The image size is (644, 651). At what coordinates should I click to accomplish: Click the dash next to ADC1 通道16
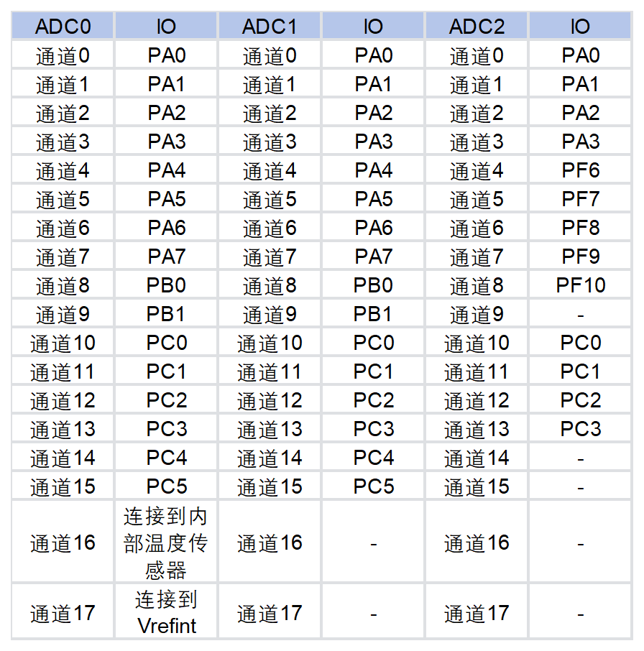pos(373,542)
